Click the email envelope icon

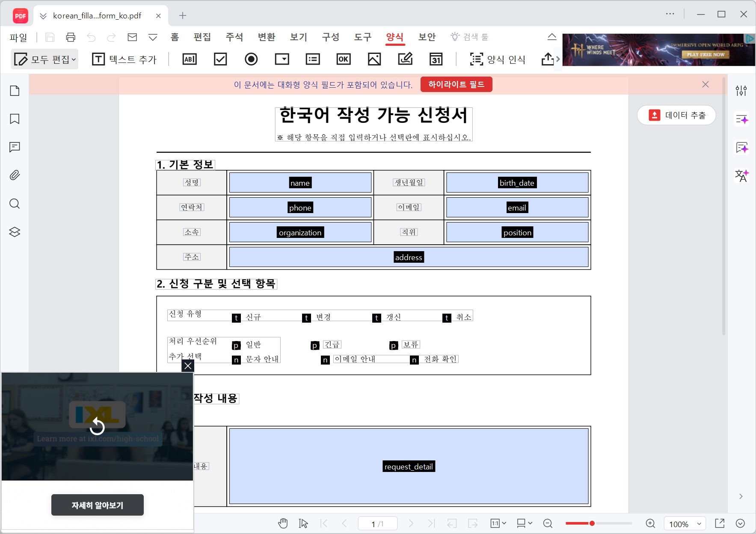[x=132, y=37]
